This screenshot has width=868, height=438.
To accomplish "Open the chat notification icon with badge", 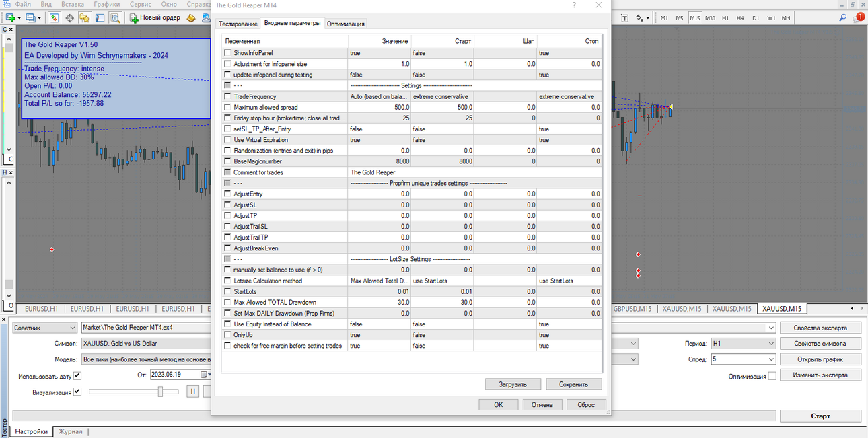I will pos(858,18).
